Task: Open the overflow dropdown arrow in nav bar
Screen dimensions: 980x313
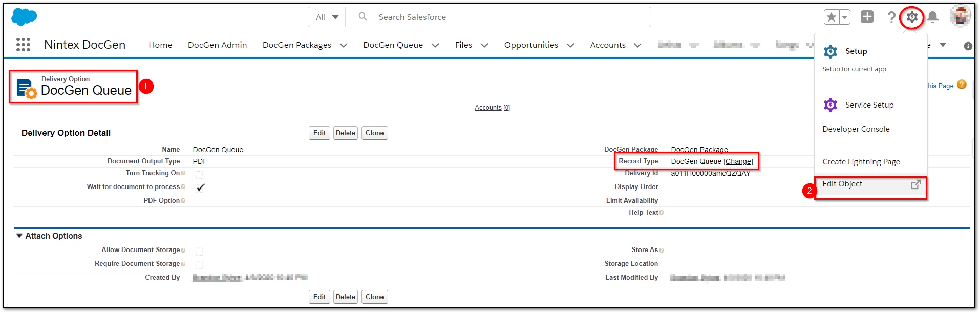Action: click(943, 45)
